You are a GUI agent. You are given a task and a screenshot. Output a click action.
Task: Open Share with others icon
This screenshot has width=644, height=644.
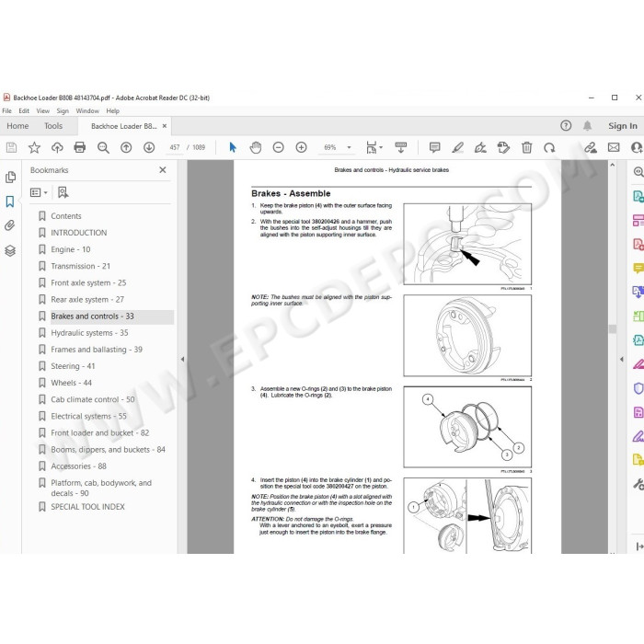[591, 147]
